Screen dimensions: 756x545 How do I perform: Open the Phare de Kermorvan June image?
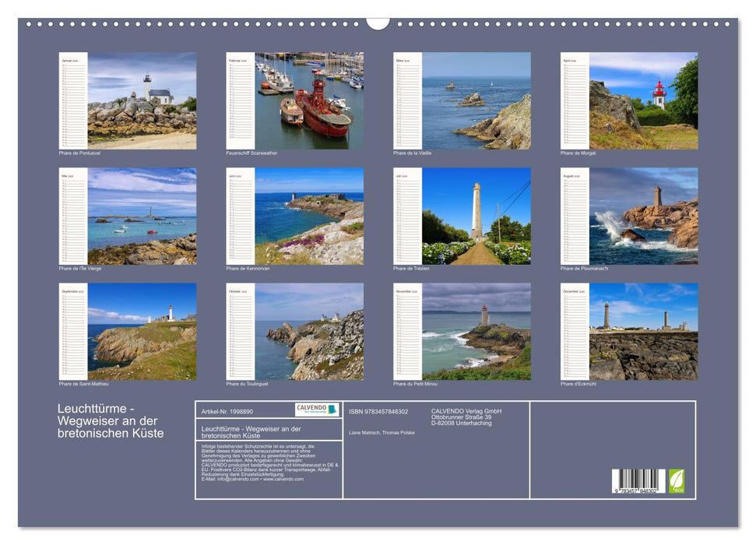pyautogui.click(x=309, y=216)
